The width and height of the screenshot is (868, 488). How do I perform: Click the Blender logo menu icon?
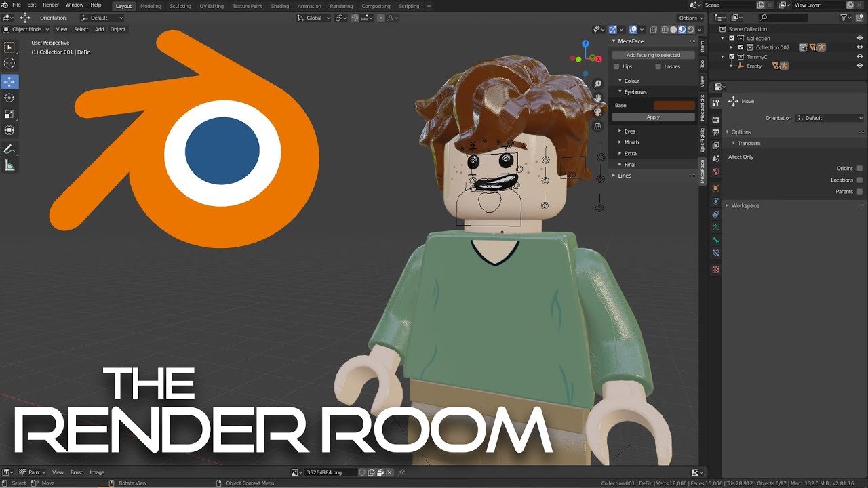(x=5, y=5)
